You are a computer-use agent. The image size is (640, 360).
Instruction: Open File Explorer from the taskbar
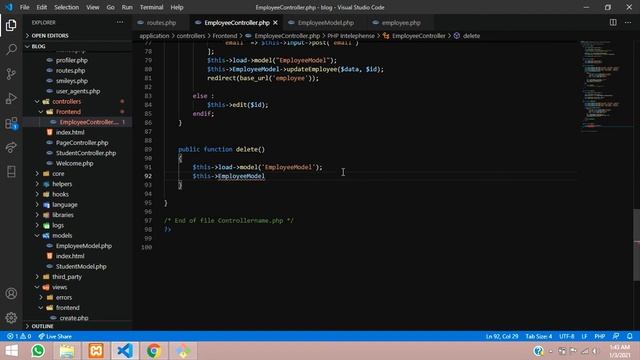[x=67, y=351]
